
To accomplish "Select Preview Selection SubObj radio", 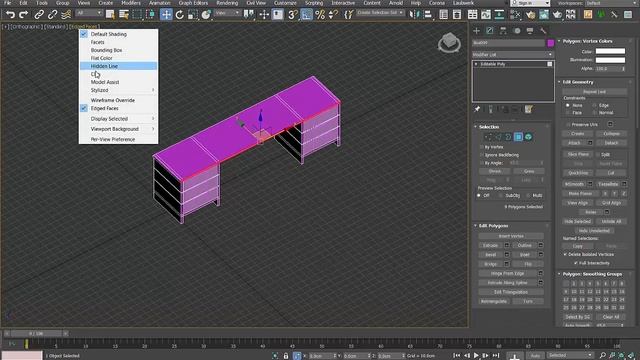I will 501,196.
